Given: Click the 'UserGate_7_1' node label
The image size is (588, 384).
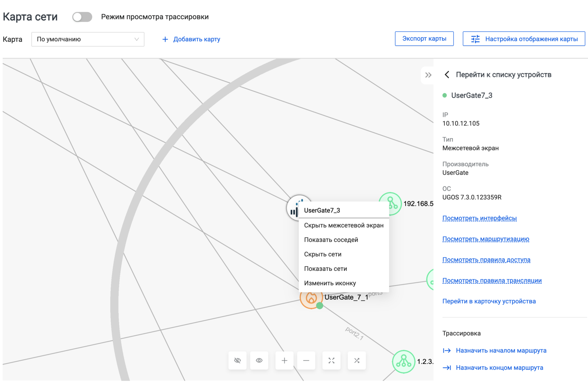Looking at the screenshot, I should (x=346, y=297).
